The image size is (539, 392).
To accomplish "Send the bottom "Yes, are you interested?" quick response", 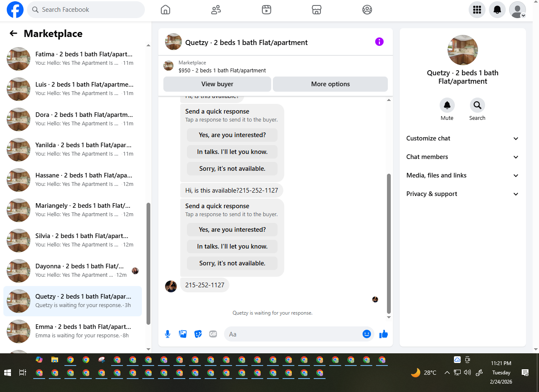I will (232, 230).
